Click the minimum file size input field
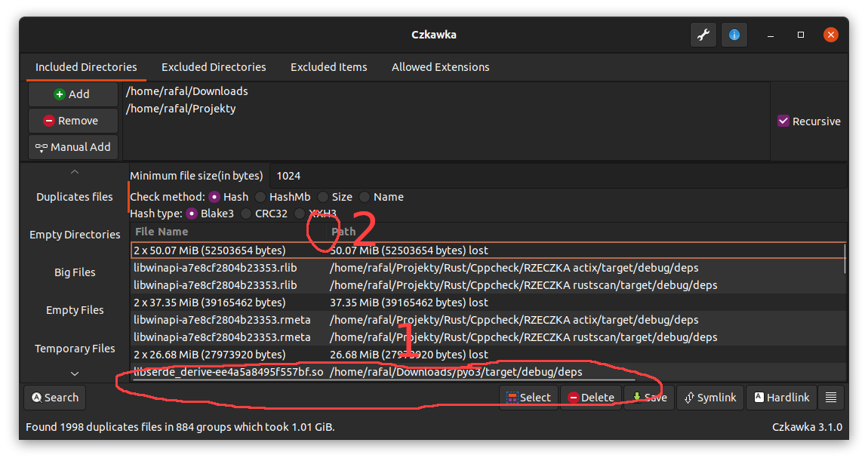868x461 pixels. point(558,176)
